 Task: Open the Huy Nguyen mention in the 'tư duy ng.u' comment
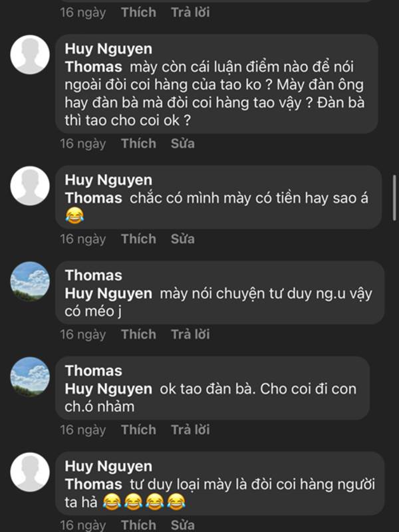coord(108,294)
